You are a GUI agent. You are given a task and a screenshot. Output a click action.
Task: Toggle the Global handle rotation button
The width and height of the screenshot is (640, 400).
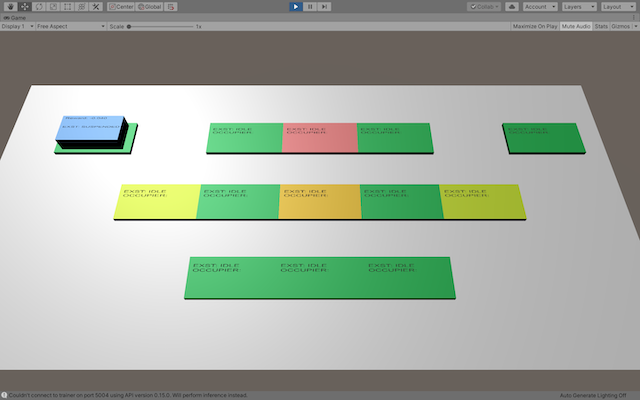tap(150, 6)
